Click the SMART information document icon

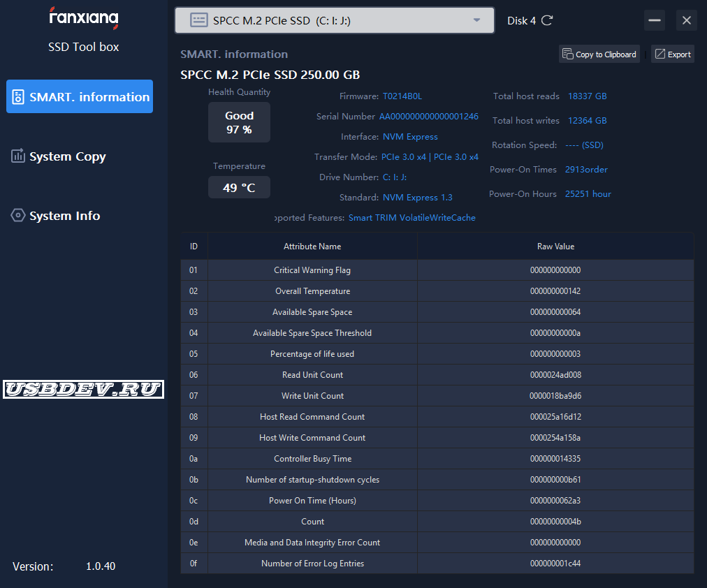pos(18,97)
